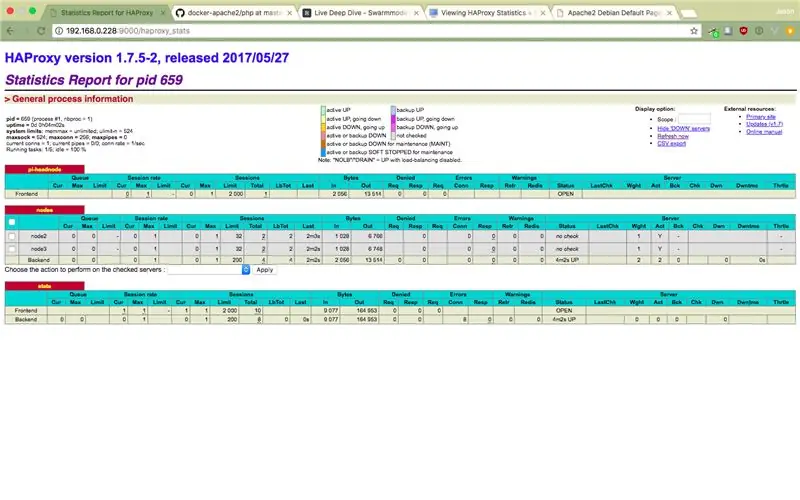Switch to docker-apache2/php GitHub tab
The height and width of the screenshot is (500, 800).
click(x=234, y=13)
